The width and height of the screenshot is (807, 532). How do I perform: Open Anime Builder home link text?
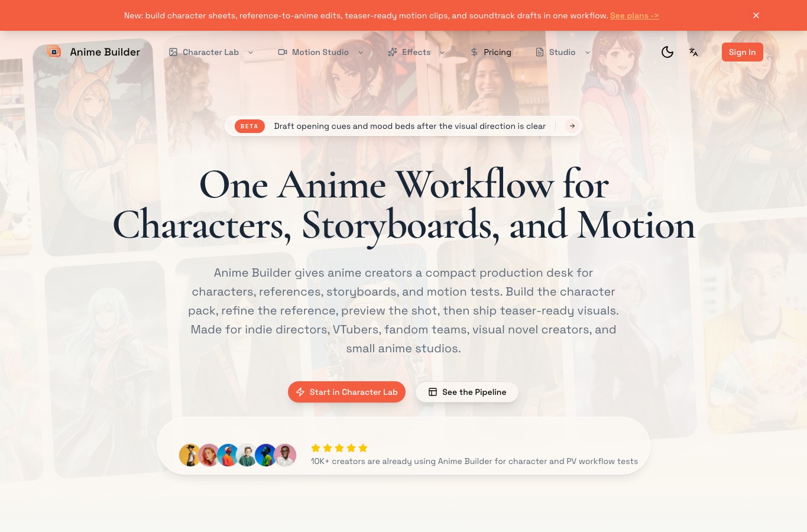[x=105, y=52]
